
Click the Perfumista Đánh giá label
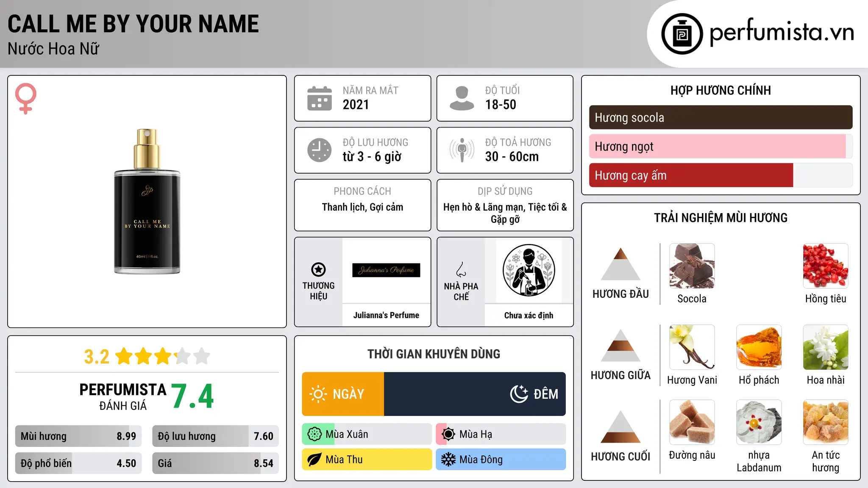coord(123,397)
